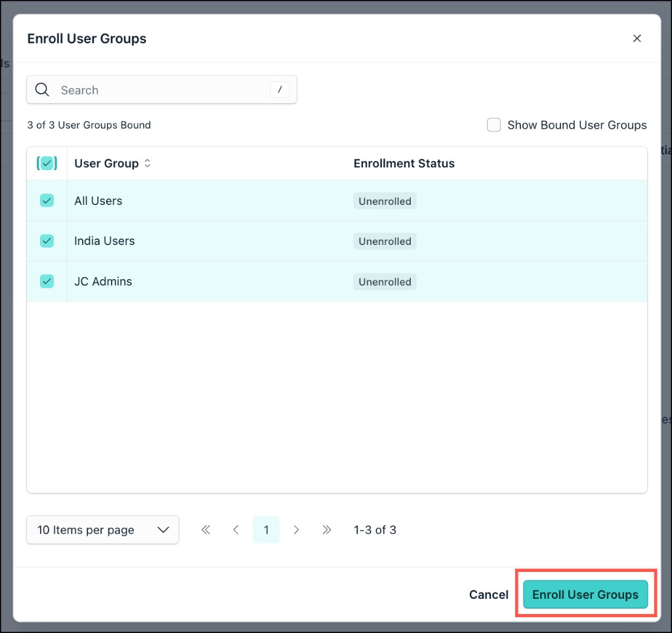
Task: Click the Enroll User Groups button
Action: coord(585,594)
